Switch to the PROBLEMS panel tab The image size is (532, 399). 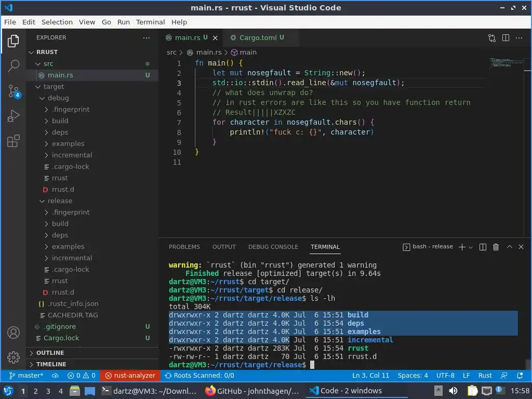pyautogui.click(x=184, y=247)
